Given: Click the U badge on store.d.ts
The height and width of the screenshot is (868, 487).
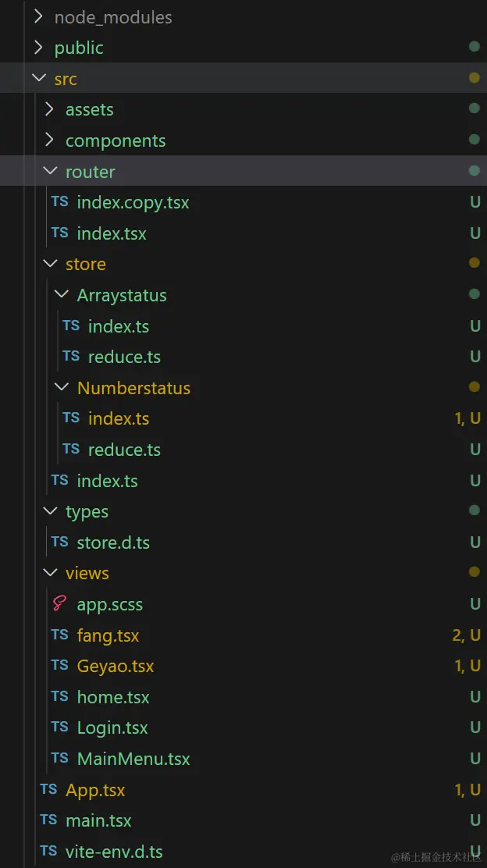Looking at the screenshot, I should [475, 542].
